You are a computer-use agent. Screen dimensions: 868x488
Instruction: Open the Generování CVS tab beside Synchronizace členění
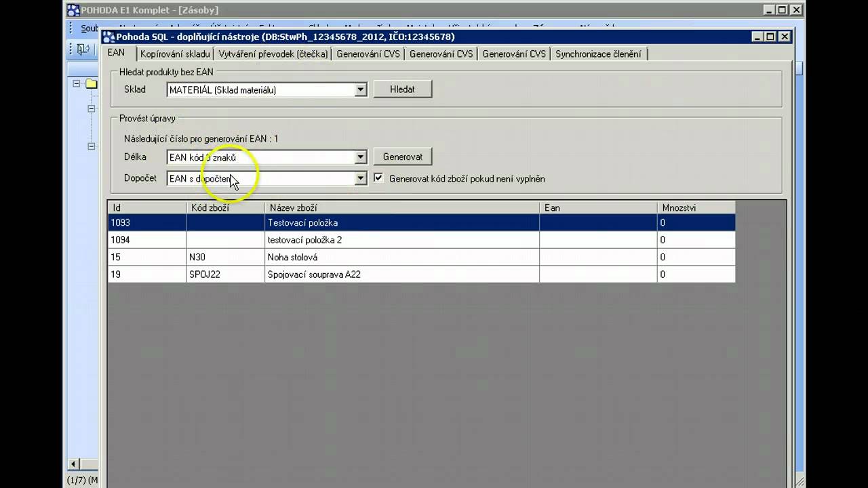pos(514,54)
